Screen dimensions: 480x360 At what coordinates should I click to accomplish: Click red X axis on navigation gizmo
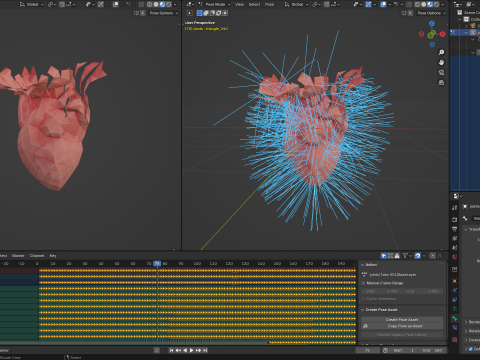(x=442, y=34)
